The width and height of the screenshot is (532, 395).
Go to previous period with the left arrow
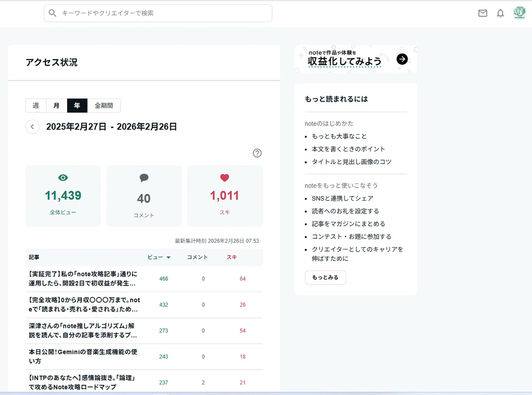[32, 127]
